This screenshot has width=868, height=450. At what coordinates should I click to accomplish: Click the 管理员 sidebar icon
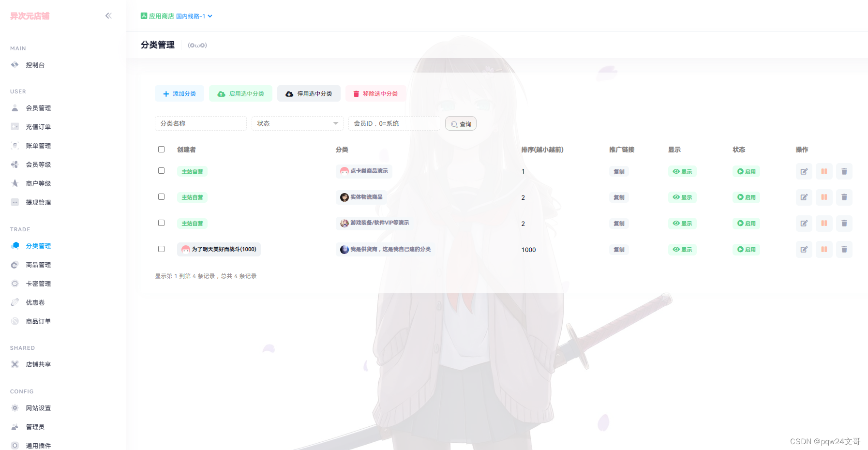pos(15,427)
